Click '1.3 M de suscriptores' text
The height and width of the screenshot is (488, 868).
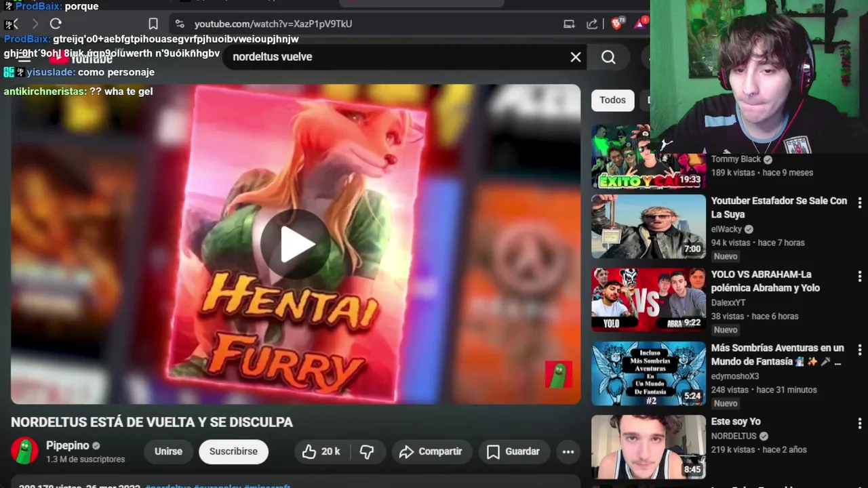click(x=85, y=459)
